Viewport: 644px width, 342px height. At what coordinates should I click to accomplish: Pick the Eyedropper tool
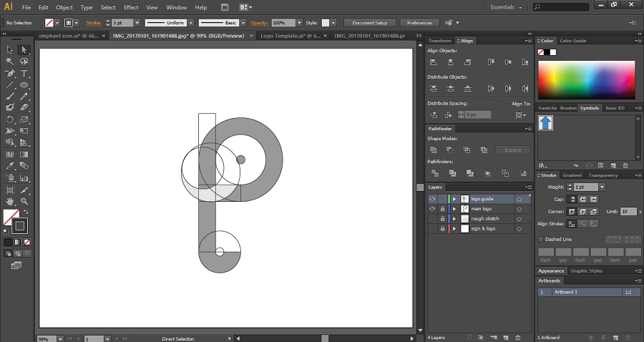pyautogui.click(x=10, y=166)
